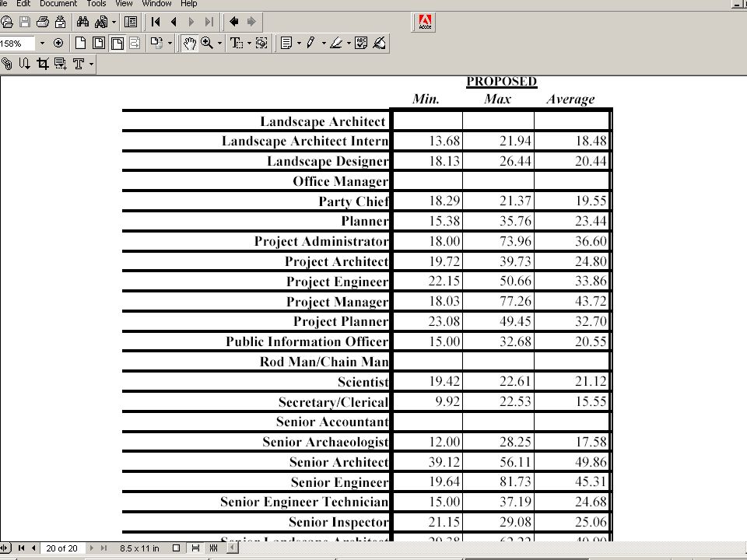Expand the TouchUp Text tool dropdown
This screenshot has width=747, height=560.
point(91,64)
